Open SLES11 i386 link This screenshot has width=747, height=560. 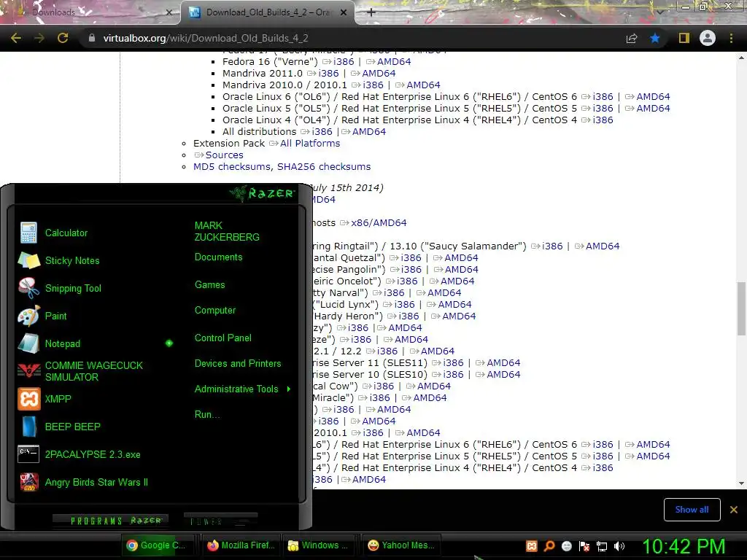tap(453, 363)
